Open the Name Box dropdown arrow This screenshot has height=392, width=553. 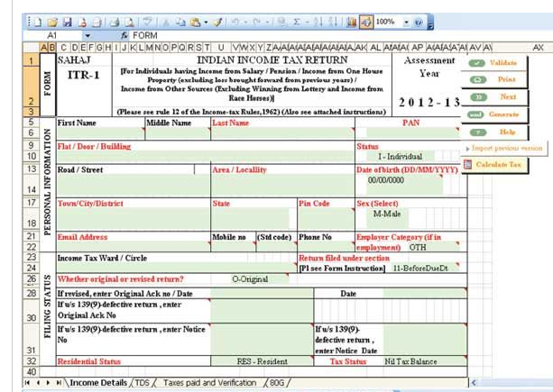(88, 35)
